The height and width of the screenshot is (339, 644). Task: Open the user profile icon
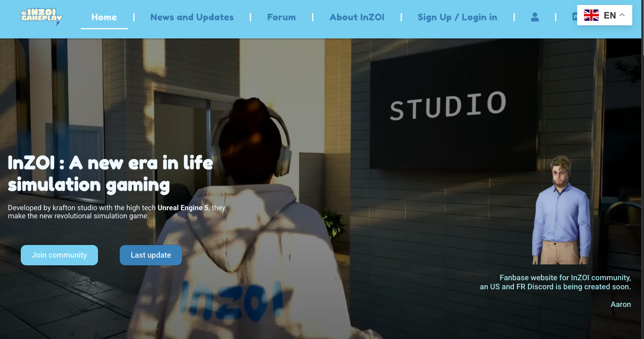coord(535,17)
